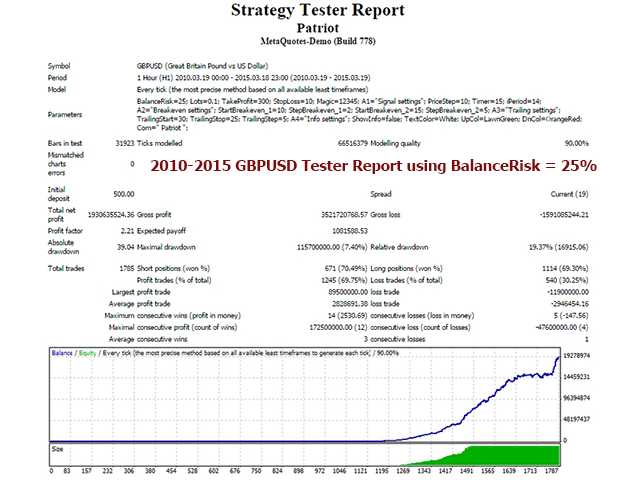Click the green 'Equity' chart legend label
Image resolution: width=640 pixels, height=480 pixels.
[87, 353]
